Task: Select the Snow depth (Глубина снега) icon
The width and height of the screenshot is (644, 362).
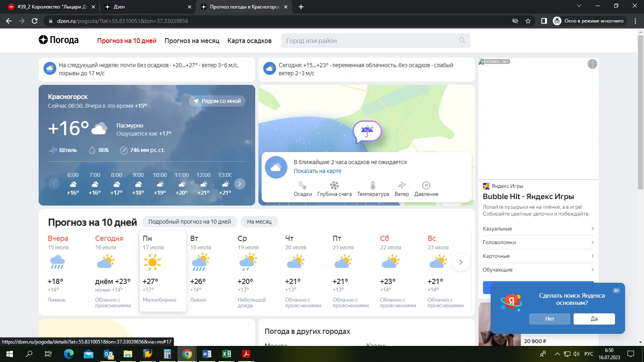Action: 334,186
